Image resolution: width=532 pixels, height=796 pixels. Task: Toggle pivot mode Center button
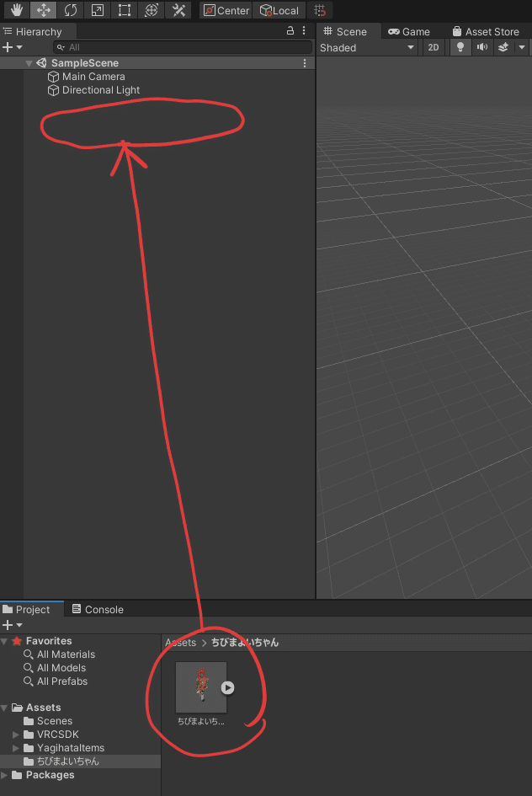[x=226, y=10]
